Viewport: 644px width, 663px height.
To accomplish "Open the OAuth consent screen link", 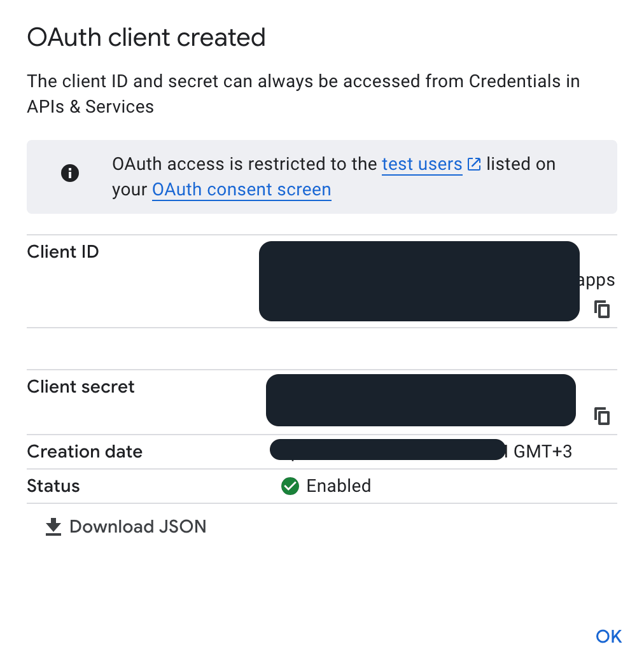I will [x=241, y=190].
